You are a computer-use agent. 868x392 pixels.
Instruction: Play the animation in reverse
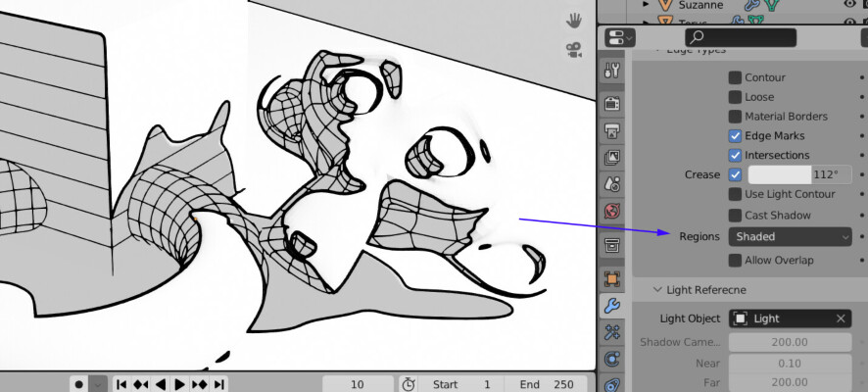161,384
